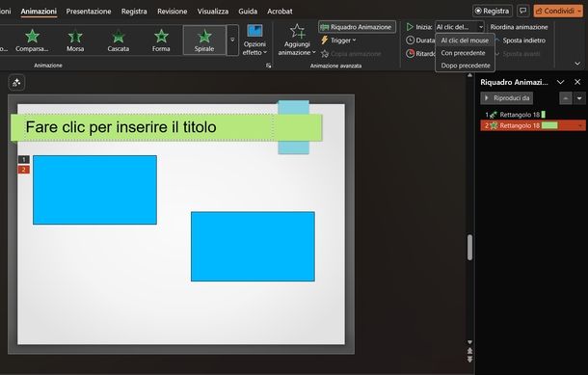
Task: Apply the Cascata animation effect
Action: (x=119, y=40)
